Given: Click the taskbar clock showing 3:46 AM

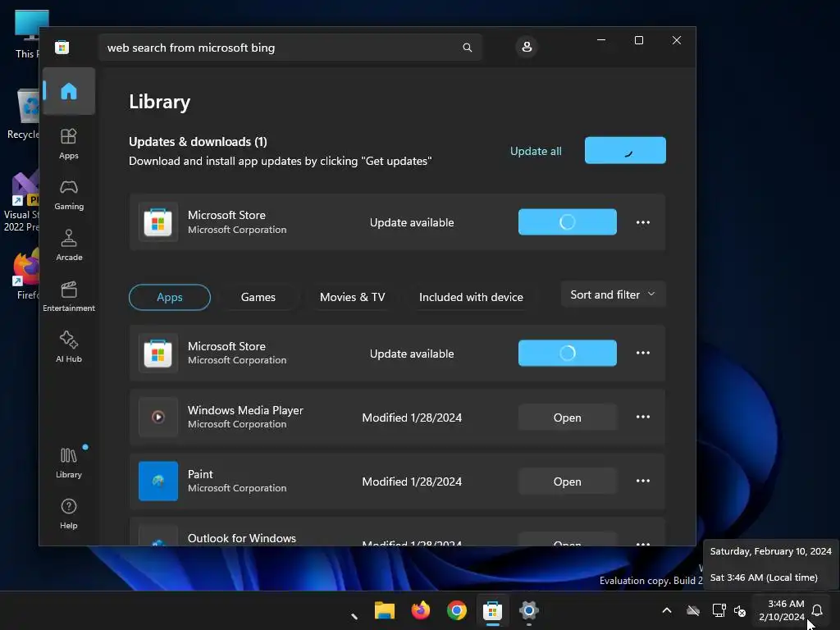Looking at the screenshot, I should pyautogui.click(x=782, y=610).
